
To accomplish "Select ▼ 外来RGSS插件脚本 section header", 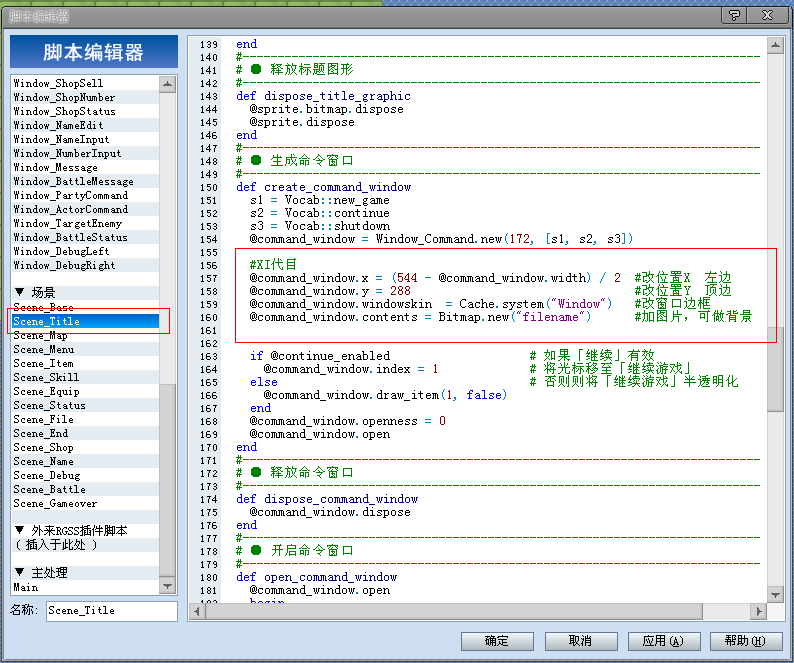I will [x=85, y=531].
